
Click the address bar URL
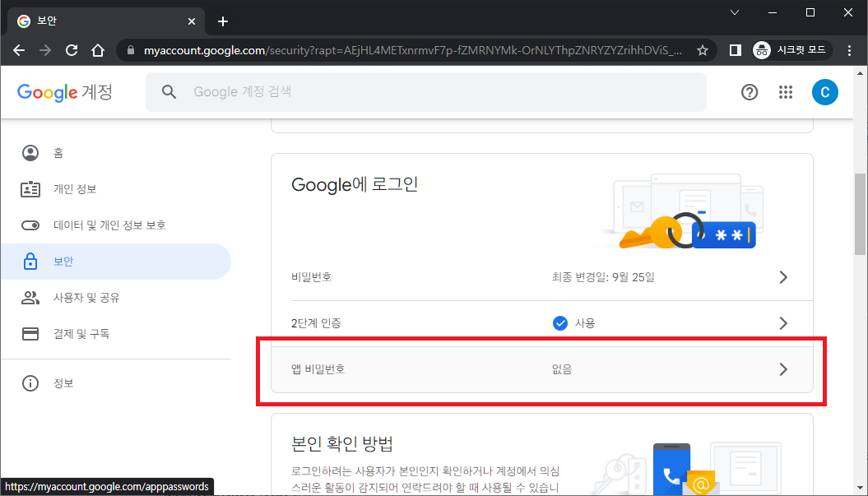coord(412,50)
